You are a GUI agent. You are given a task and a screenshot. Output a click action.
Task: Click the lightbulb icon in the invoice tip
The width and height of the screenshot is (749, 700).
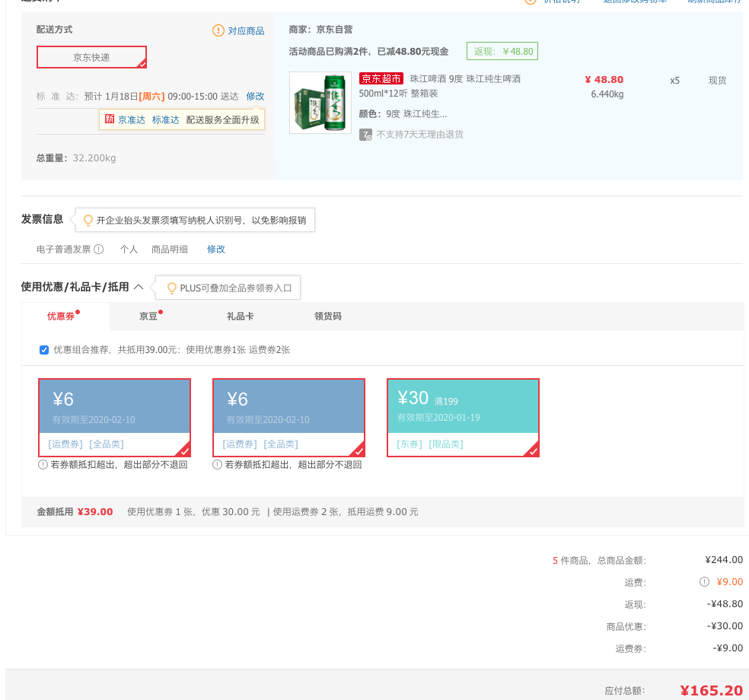[88, 220]
